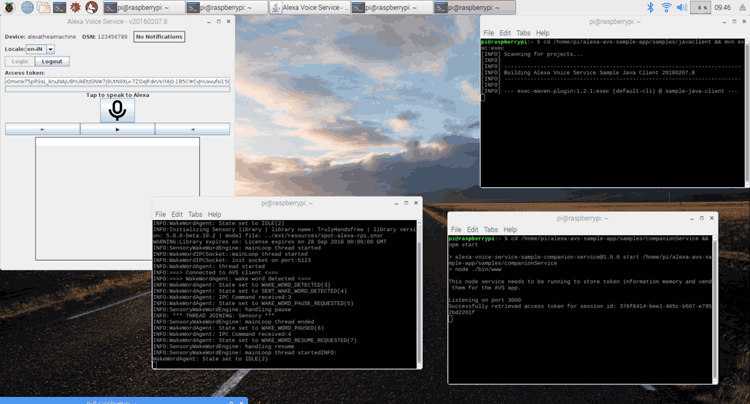Click into the Access token field
This screenshot has width=750, height=404.
117,81
